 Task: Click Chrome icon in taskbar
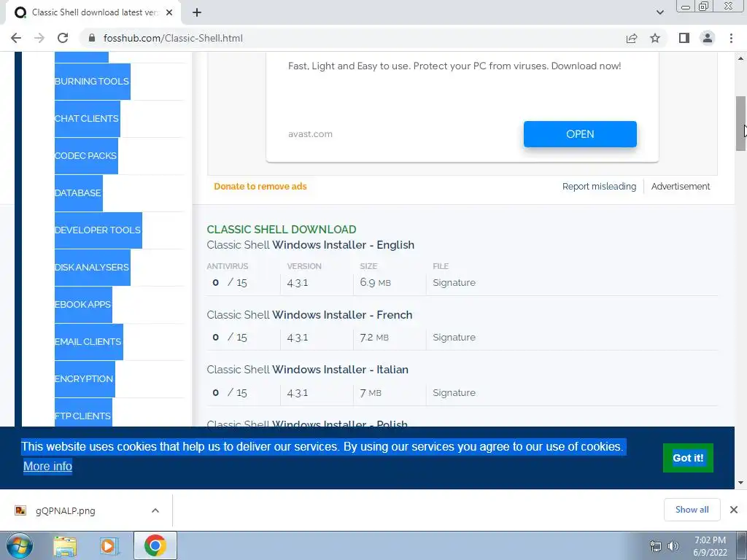point(155,545)
